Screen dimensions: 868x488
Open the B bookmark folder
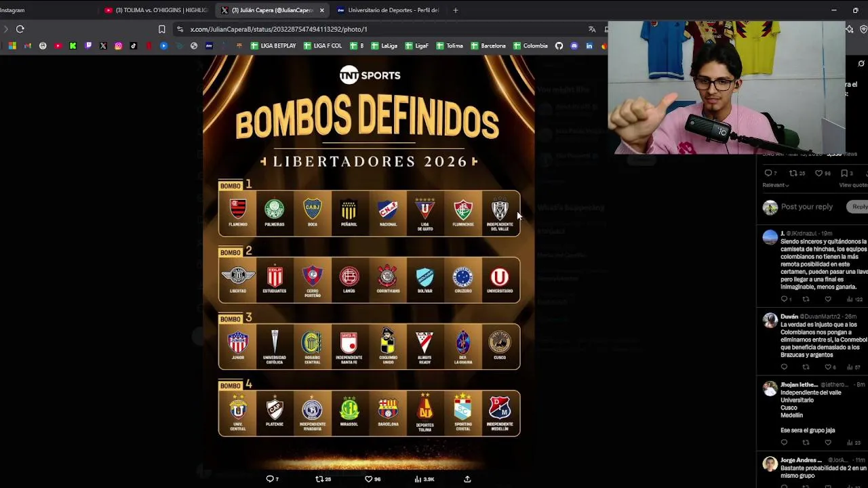pos(357,46)
